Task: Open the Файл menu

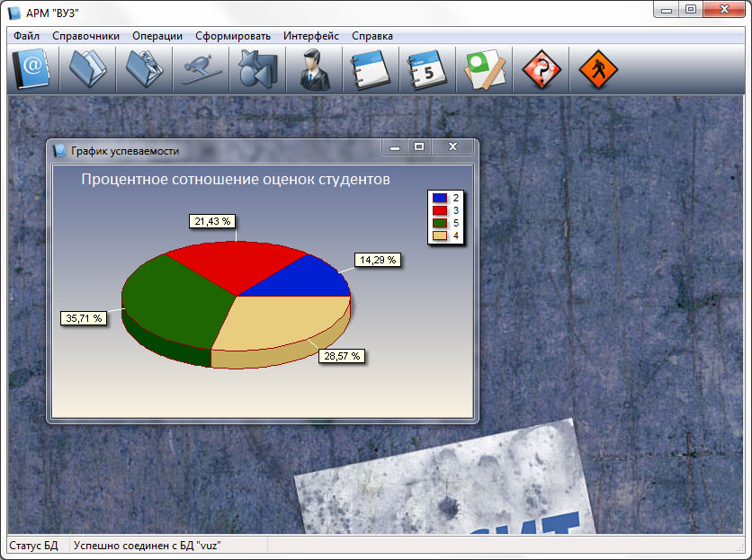Action: point(26,36)
